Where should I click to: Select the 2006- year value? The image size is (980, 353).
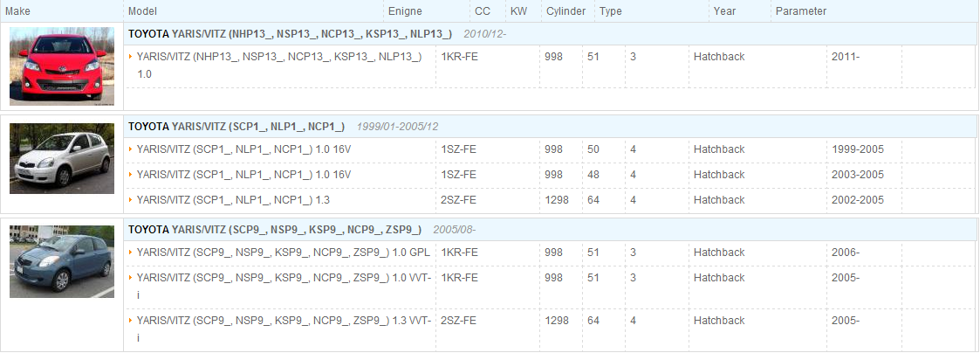click(846, 253)
